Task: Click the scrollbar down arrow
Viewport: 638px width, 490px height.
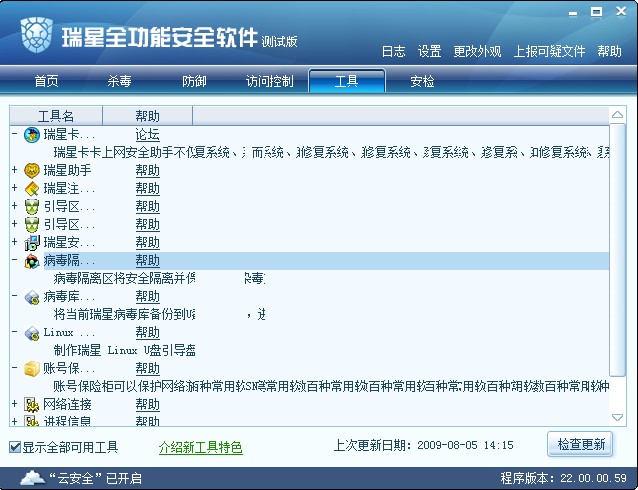Action: click(617, 418)
